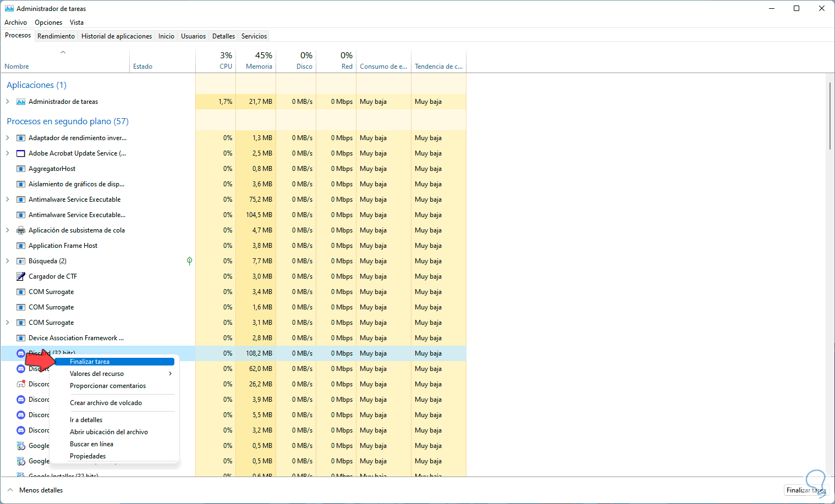Click the green leaf icon beside Búsqueda

(189, 261)
